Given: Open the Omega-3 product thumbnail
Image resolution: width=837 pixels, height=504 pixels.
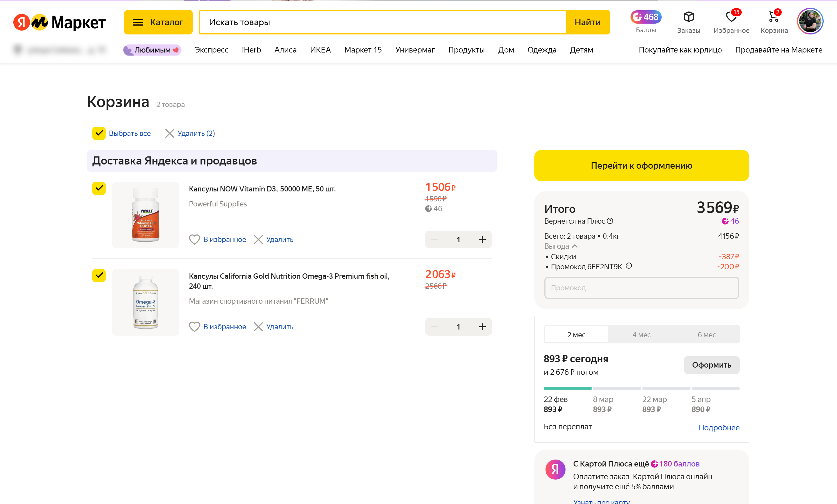Looking at the screenshot, I should [x=145, y=302].
